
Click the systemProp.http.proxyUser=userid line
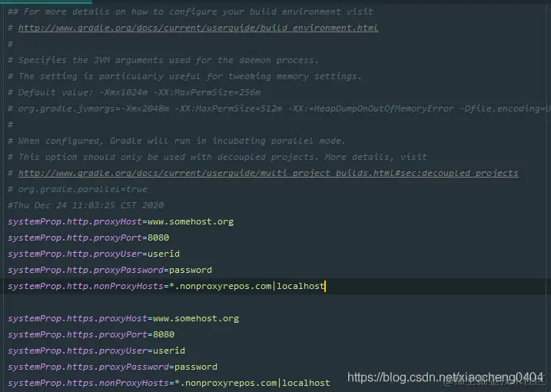coord(94,254)
